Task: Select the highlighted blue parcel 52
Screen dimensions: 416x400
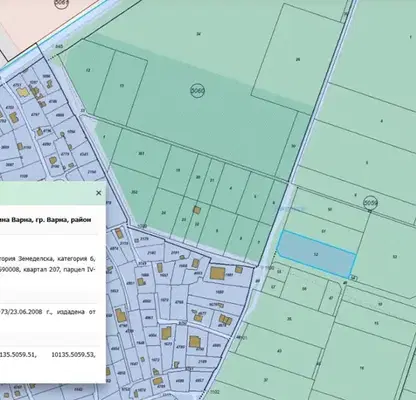Action: pos(316,254)
